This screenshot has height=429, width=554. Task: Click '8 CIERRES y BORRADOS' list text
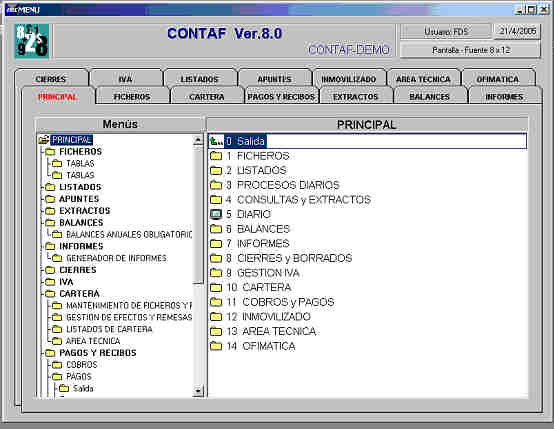[x=289, y=258]
